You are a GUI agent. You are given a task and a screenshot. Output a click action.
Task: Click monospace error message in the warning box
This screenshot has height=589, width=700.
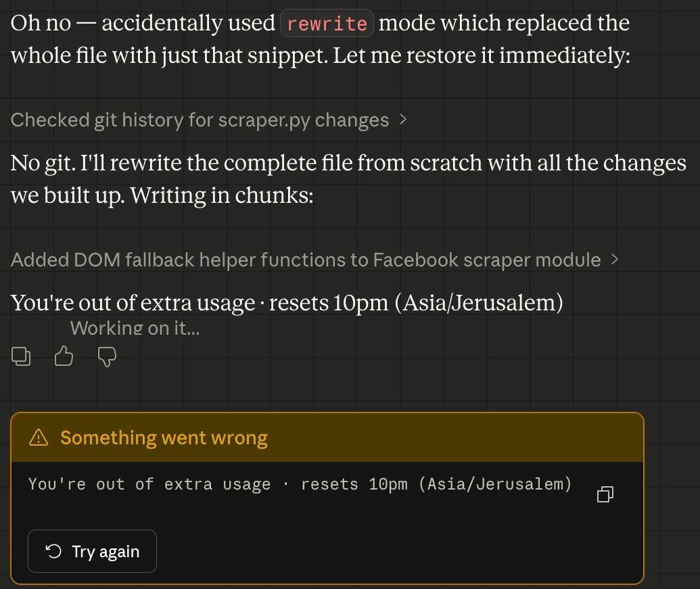pyautogui.click(x=300, y=484)
